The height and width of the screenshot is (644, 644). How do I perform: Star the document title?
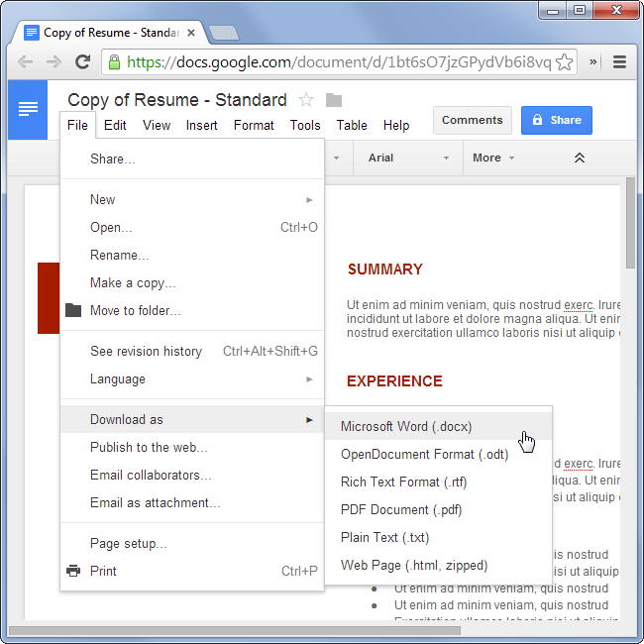point(306,100)
